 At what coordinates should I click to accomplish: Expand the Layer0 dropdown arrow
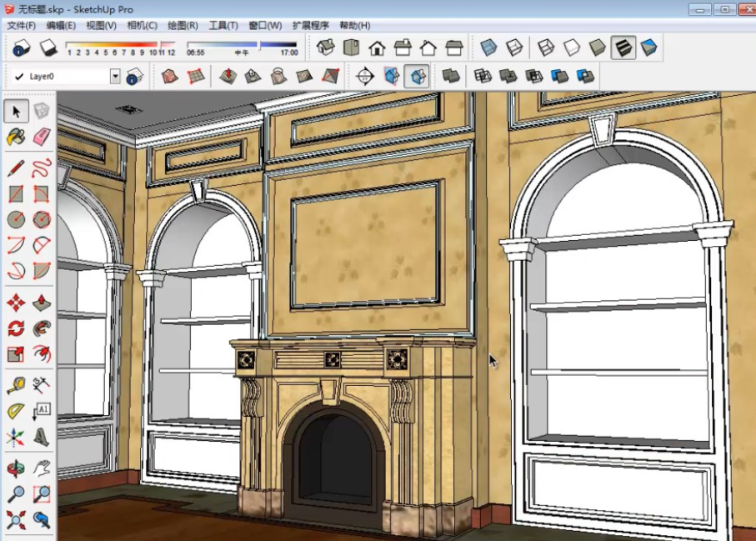(x=115, y=76)
